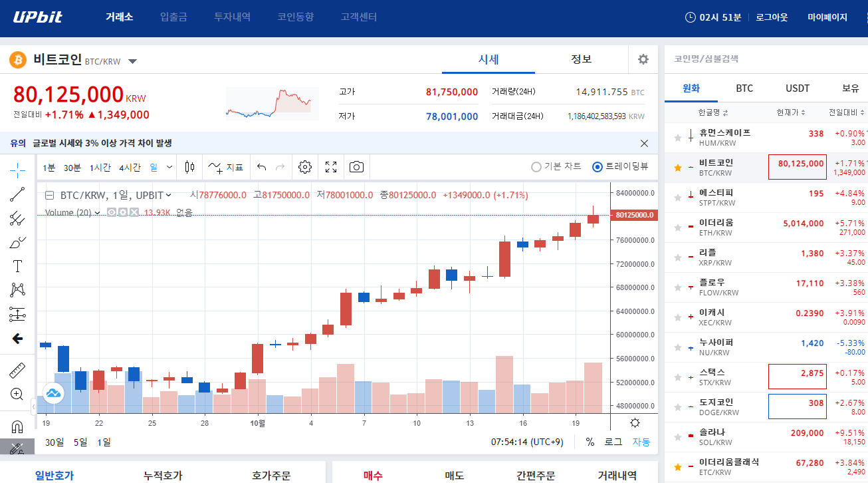Select the ruler measure tool
868x483 pixels.
pyautogui.click(x=17, y=370)
